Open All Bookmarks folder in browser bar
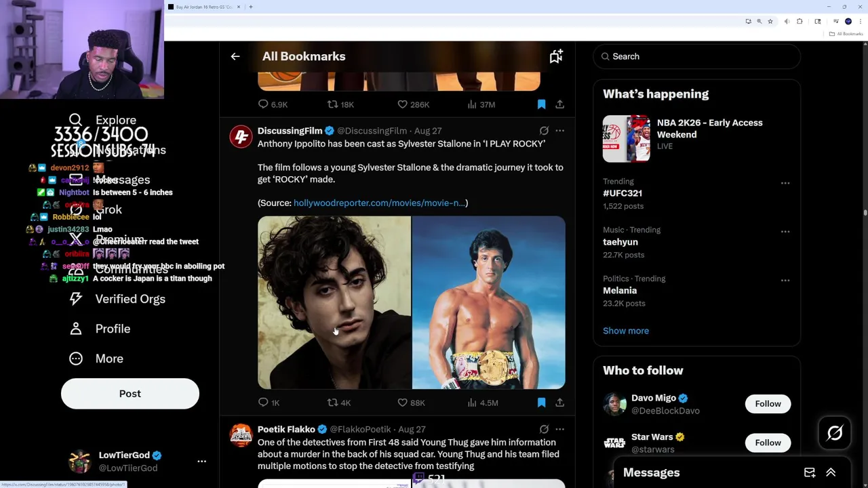 pyautogui.click(x=847, y=33)
